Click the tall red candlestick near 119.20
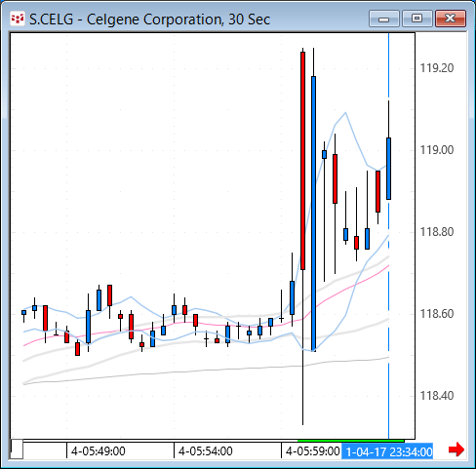The height and width of the screenshot is (469, 476). pyautogui.click(x=302, y=161)
